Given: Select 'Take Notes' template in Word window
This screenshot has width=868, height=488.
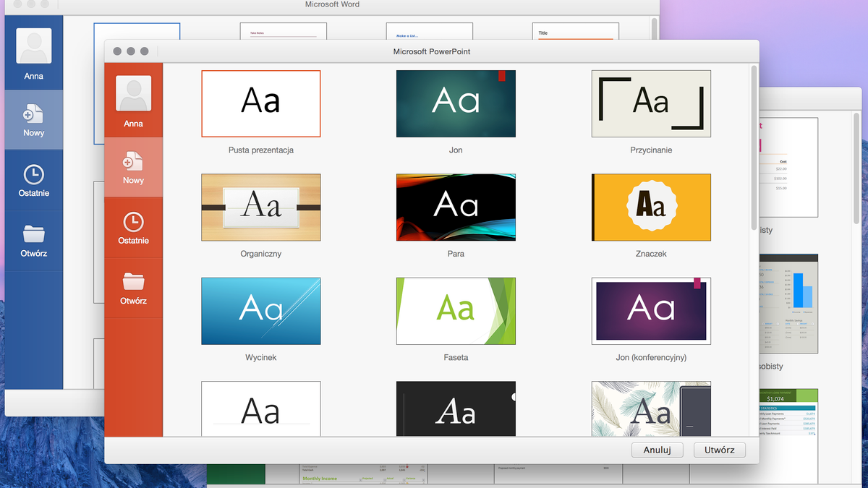Looking at the screenshot, I should [284, 32].
